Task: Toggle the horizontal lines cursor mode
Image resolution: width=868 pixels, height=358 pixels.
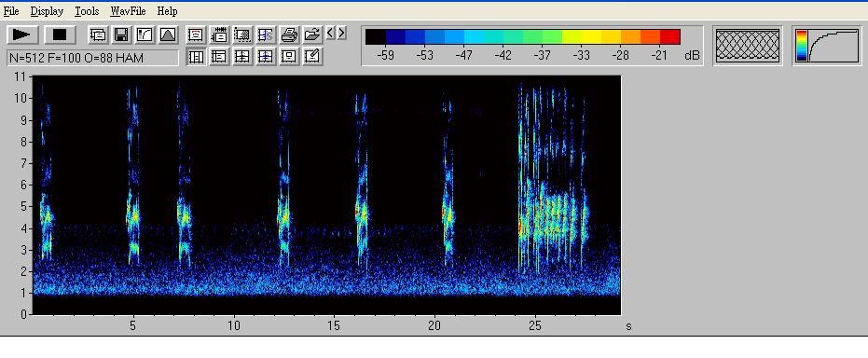Action: coord(219,57)
